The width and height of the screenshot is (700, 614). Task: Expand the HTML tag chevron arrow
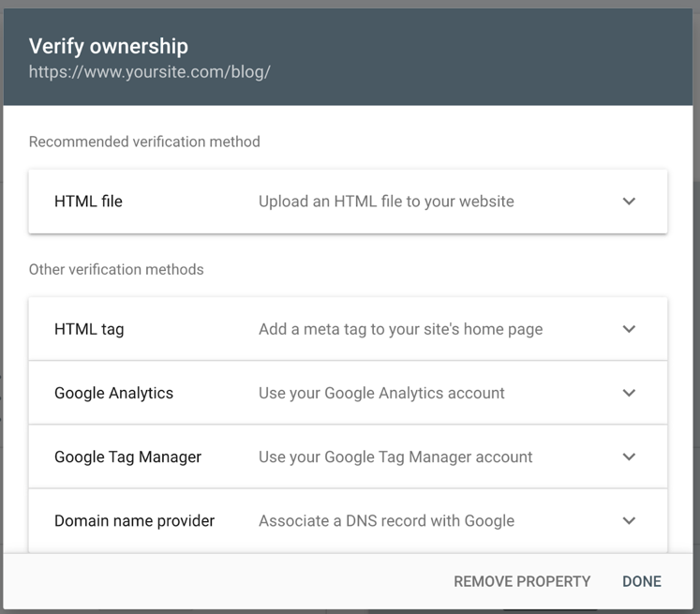coord(629,329)
